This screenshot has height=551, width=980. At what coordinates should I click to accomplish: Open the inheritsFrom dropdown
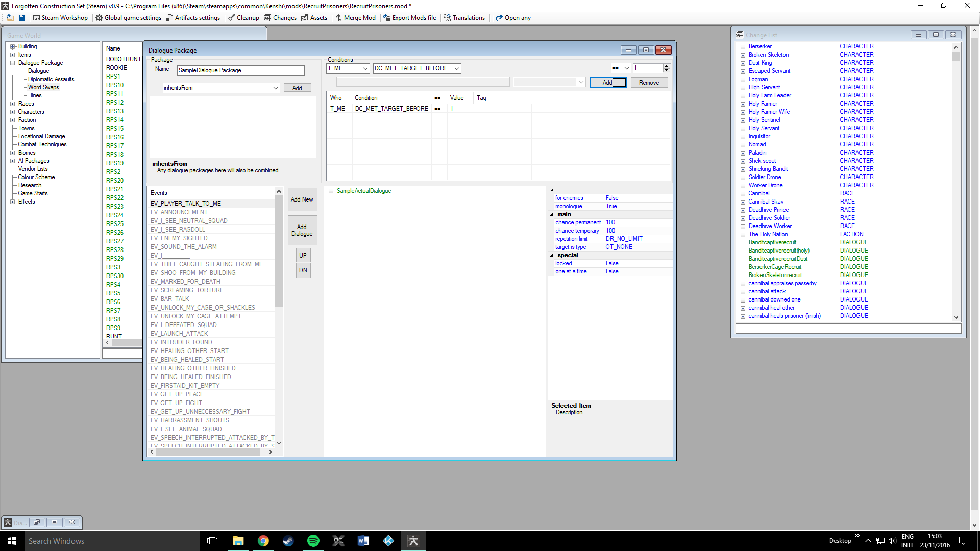275,88
